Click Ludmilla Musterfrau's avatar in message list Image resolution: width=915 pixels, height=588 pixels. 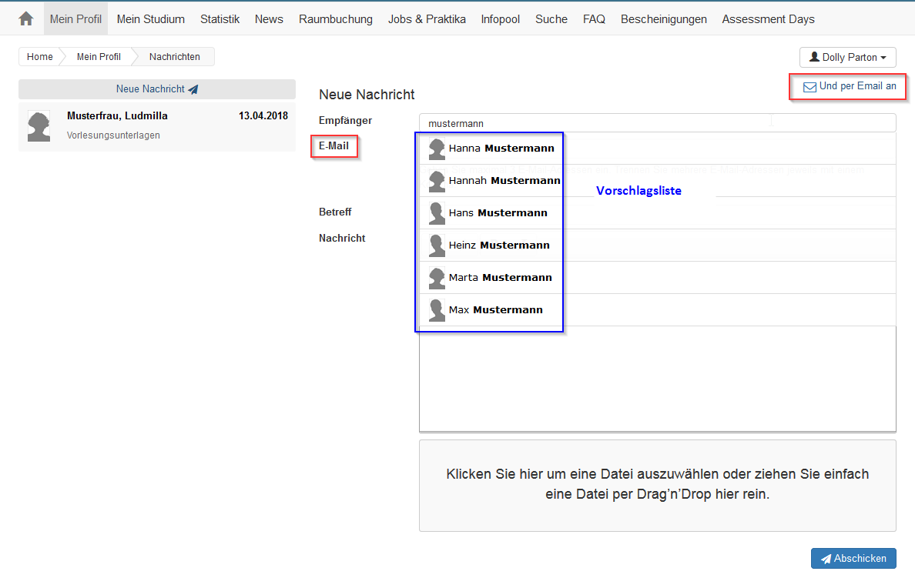tap(39, 125)
